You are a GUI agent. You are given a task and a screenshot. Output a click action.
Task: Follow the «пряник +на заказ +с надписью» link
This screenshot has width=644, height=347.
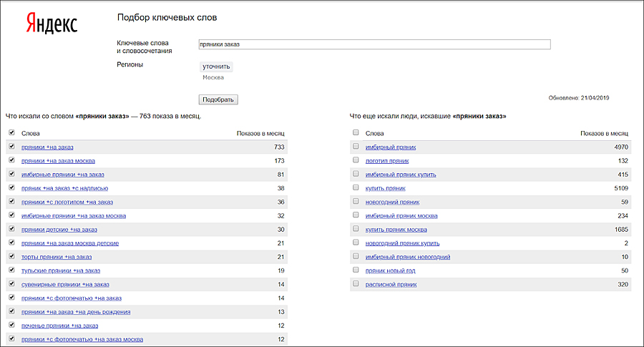coord(64,188)
